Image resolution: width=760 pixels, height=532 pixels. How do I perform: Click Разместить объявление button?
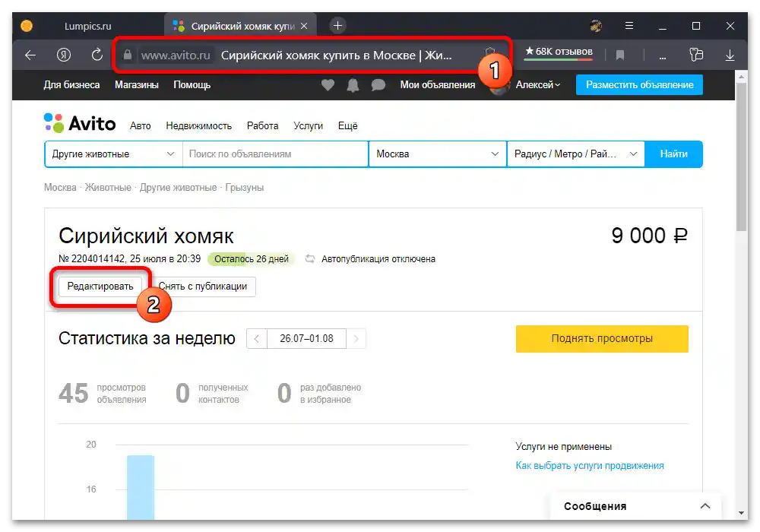point(639,85)
